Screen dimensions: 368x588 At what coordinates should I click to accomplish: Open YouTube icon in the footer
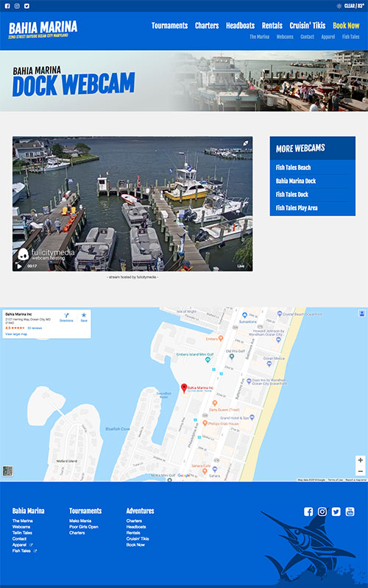click(350, 512)
